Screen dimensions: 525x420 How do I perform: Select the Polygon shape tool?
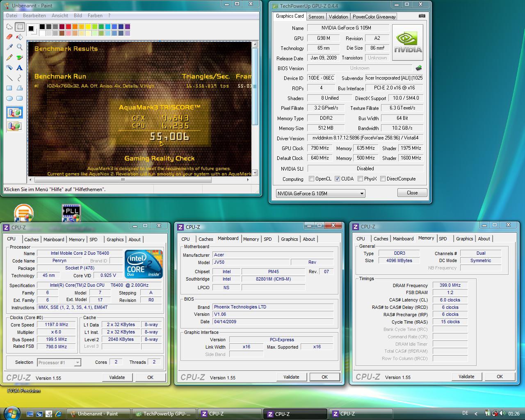(20, 88)
